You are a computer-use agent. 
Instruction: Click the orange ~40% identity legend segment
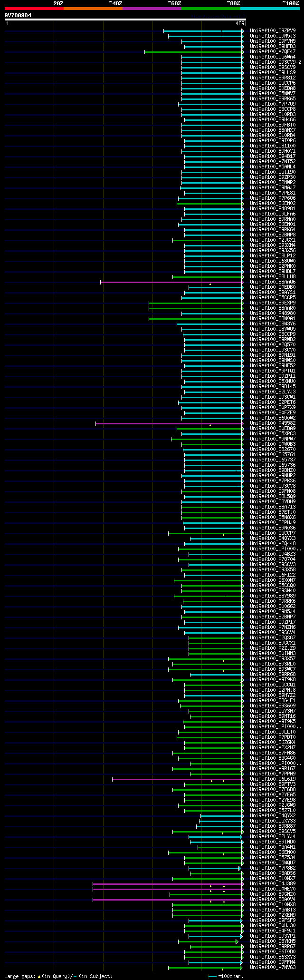pyautogui.click(x=93, y=9)
